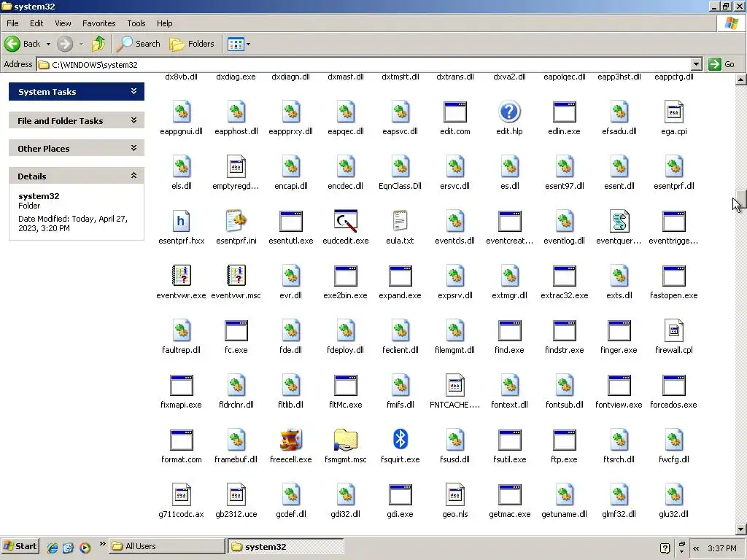Image resolution: width=747 pixels, height=560 pixels.
Task: Select the freecell.exe game icon
Action: click(x=290, y=440)
